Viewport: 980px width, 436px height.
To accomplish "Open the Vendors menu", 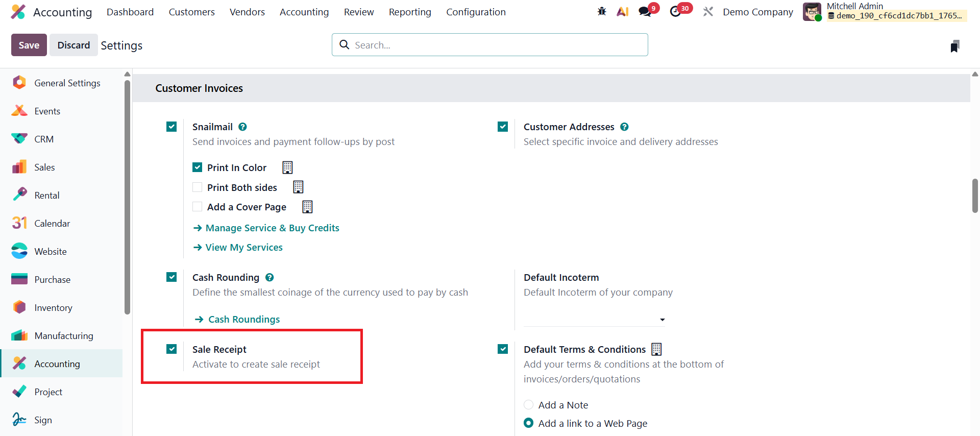I will click(x=247, y=12).
